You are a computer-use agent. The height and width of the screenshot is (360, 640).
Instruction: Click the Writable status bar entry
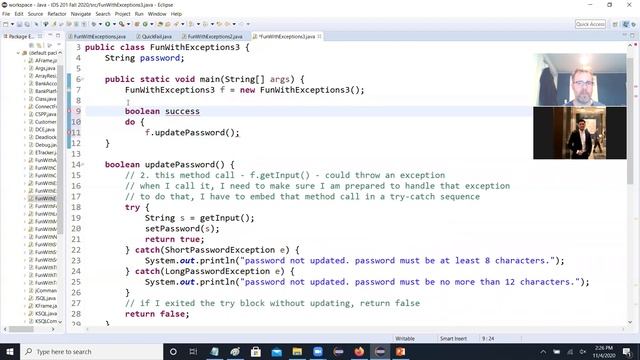(x=405, y=338)
